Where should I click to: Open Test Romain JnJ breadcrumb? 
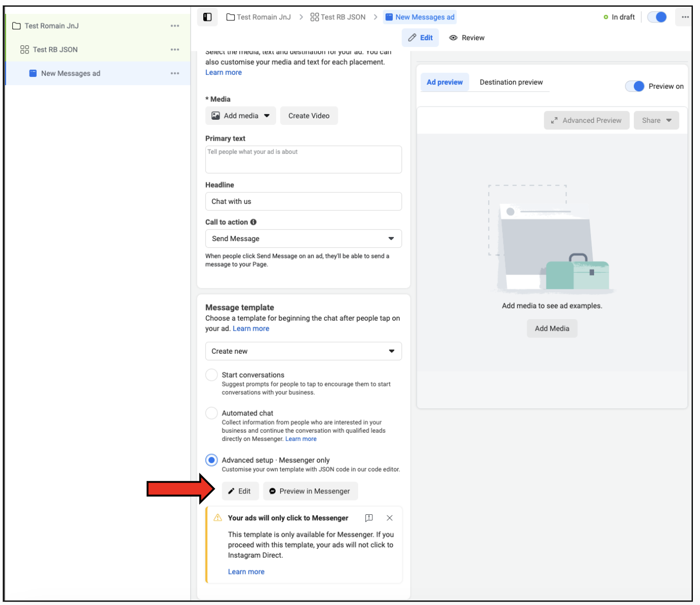coord(258,17)
